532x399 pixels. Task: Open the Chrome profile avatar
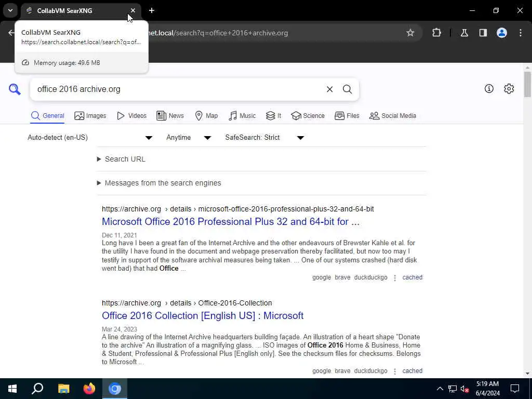501,33
